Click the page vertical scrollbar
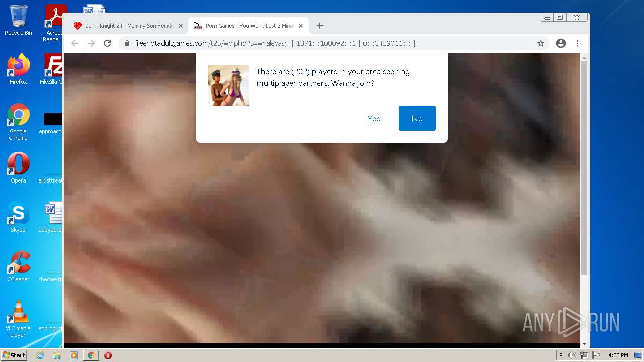This screenshot has width=644, height=362. 584,167
